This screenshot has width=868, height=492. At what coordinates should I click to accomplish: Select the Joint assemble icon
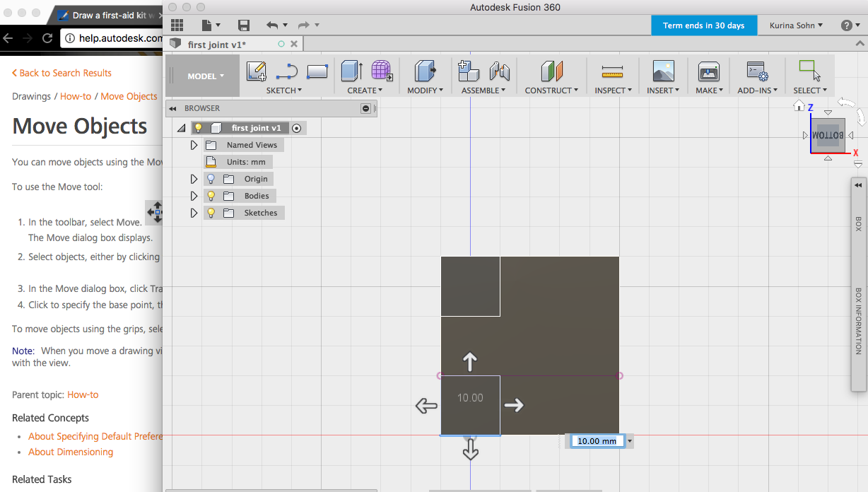499,71
